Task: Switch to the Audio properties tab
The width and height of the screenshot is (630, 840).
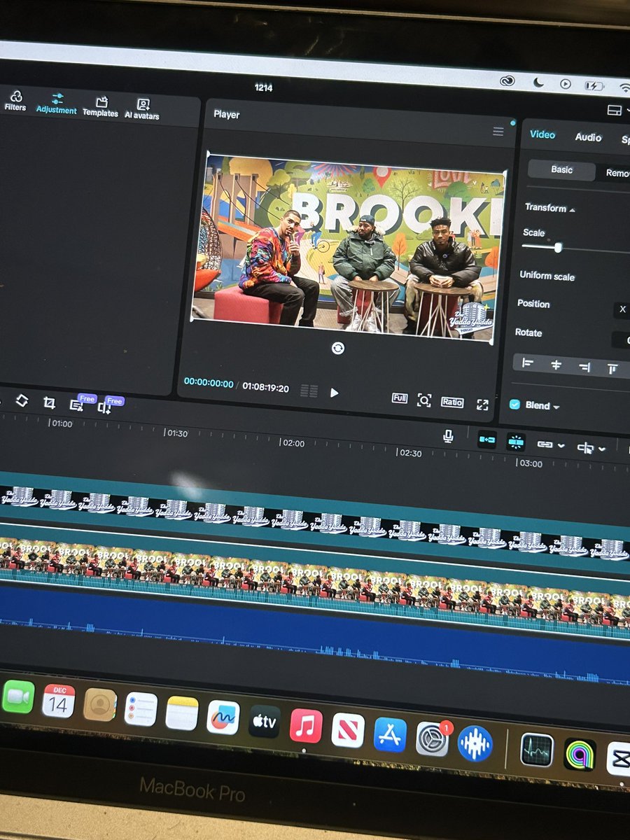Action: pyautogui.click(x=588, y=137)
